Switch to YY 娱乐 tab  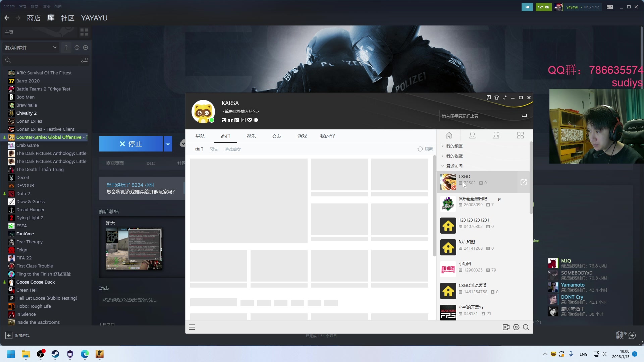(x=251, y=136)
